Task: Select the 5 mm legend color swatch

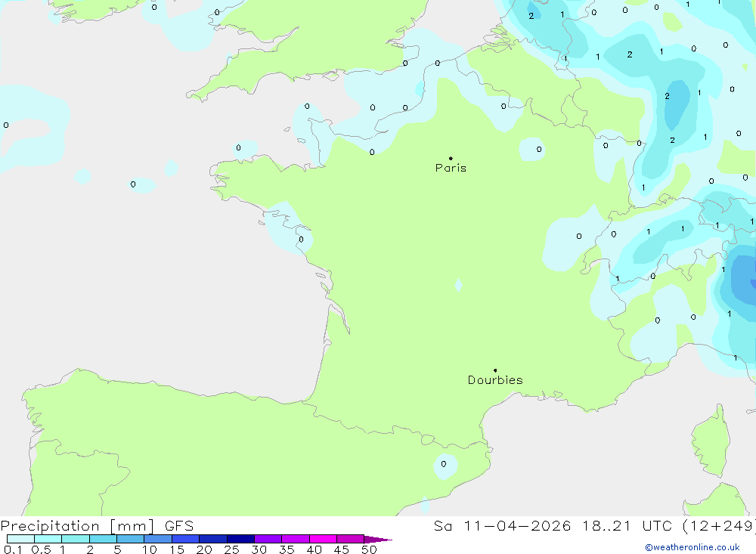Action: click(130, 539)
